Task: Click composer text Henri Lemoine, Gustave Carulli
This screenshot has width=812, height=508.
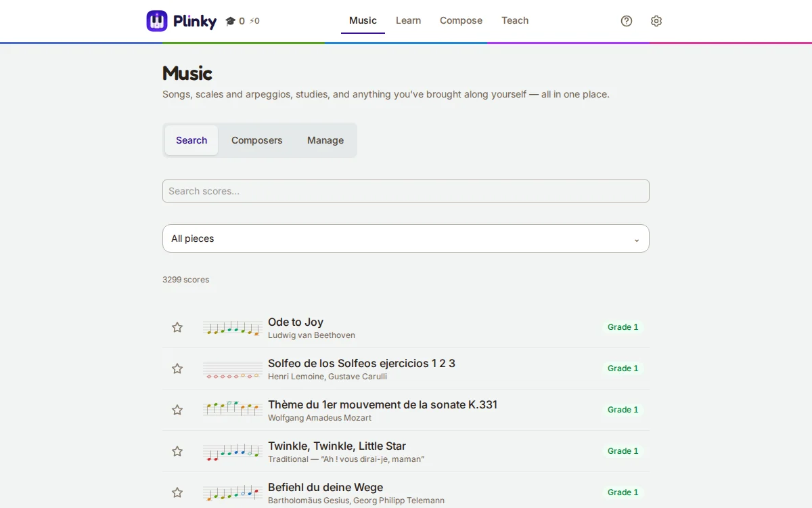Action: 328,377
